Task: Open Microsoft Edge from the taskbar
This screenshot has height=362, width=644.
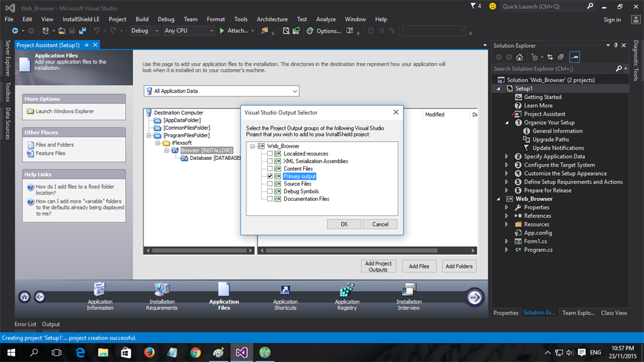Action: [x=80, y=353]
